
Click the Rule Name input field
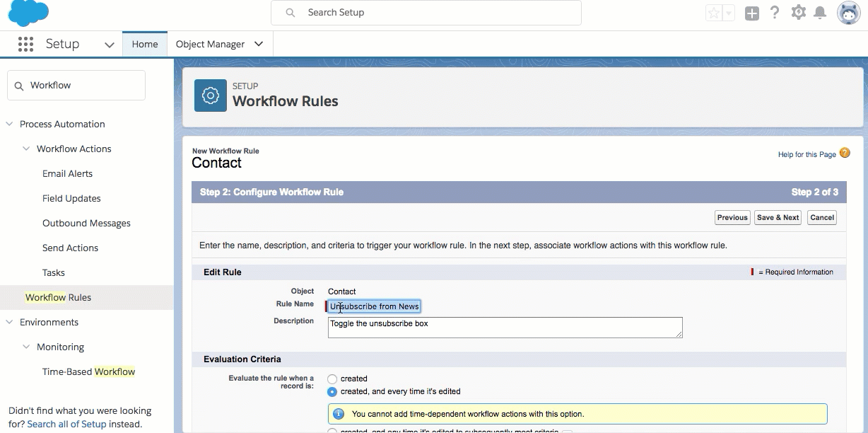point(375,306)
